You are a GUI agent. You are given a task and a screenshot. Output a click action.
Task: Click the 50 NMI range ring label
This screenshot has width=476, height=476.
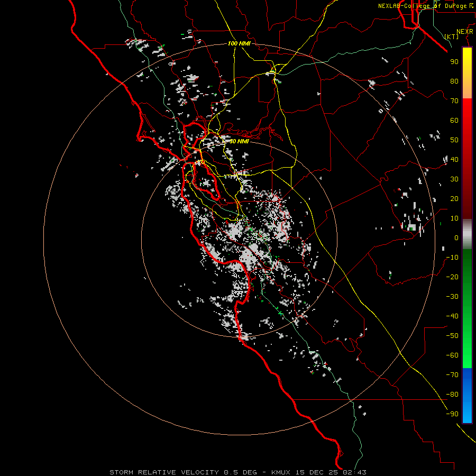tap(239, 141)
